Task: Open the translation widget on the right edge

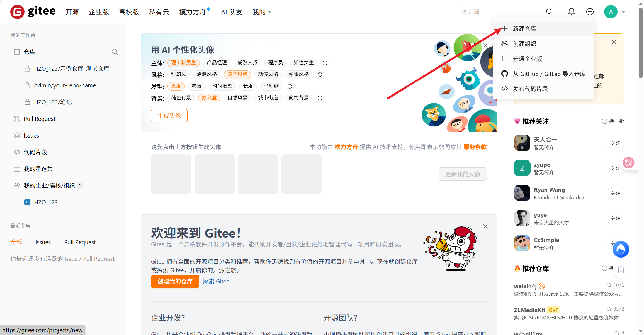Action: 628,163
